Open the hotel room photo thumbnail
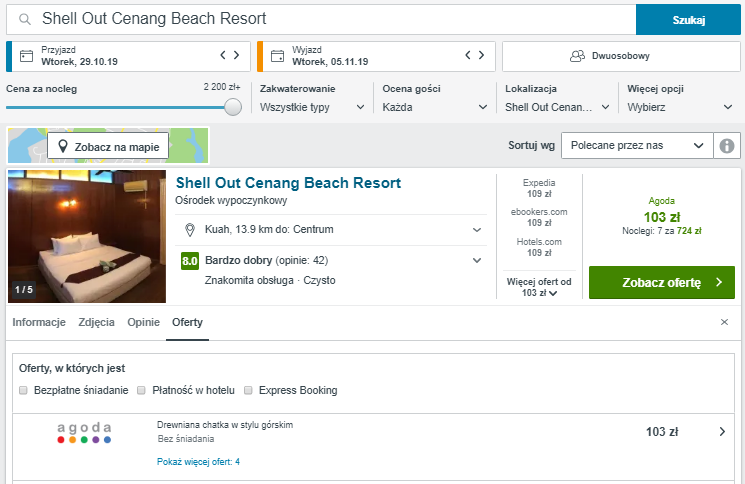745x484 pixels. 87,236
